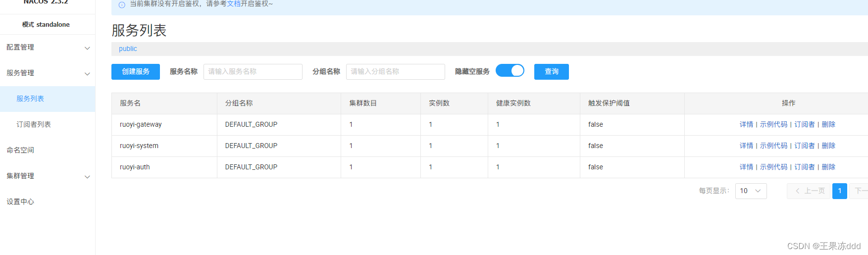The image size is (868, 255).
Task: Click the false value in the ruoyi-system row
Action: pyautogui.click(x=596, y=146)
